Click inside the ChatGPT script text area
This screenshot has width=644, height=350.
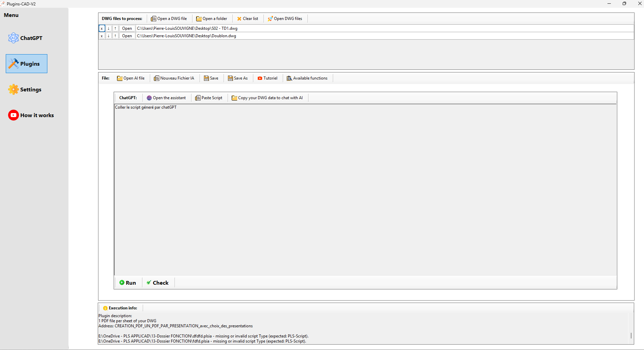365,190
